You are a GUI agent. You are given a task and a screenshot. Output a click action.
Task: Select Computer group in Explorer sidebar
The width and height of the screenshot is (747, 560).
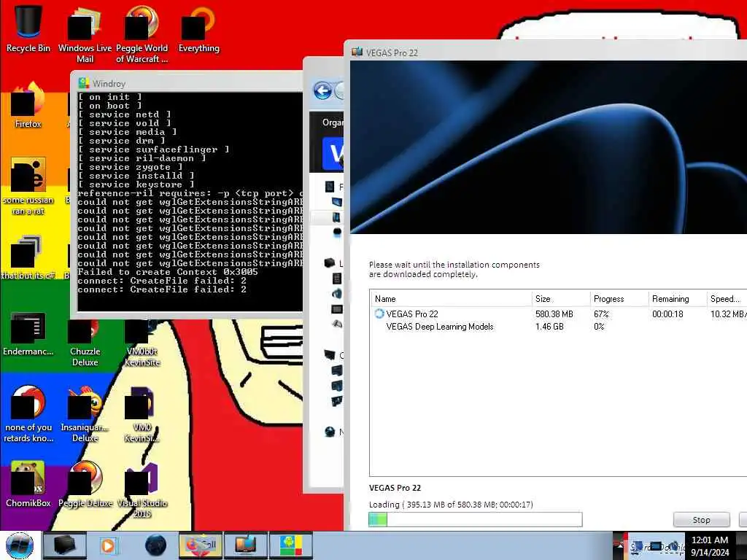pyautogui.click(x=334, y=355)
